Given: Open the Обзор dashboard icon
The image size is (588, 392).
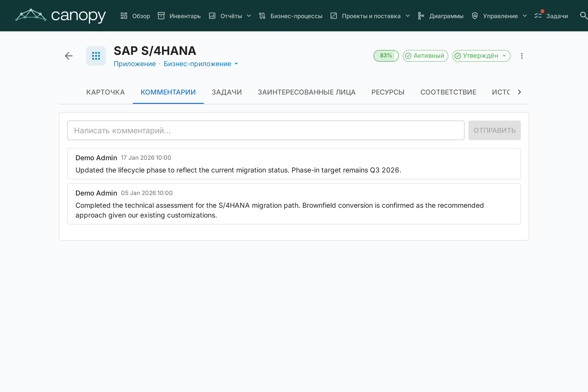Looking at the screenshot, I should [124, 16].
